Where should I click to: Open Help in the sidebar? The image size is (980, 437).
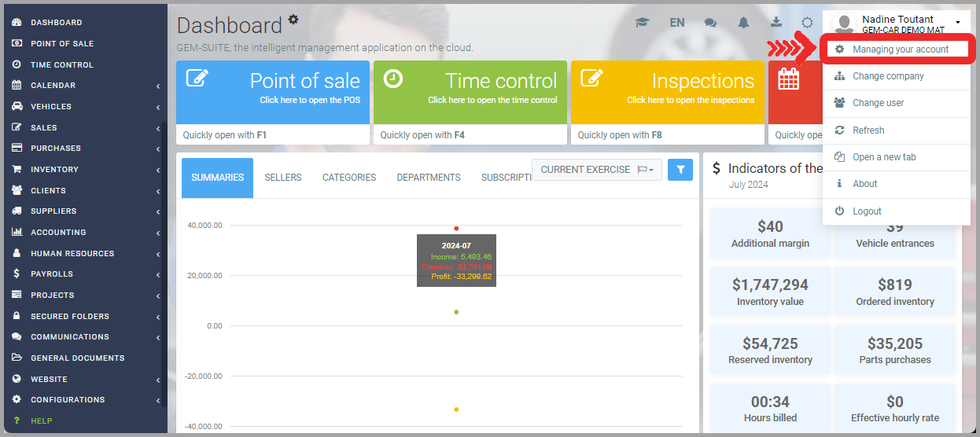coord(41,420)
